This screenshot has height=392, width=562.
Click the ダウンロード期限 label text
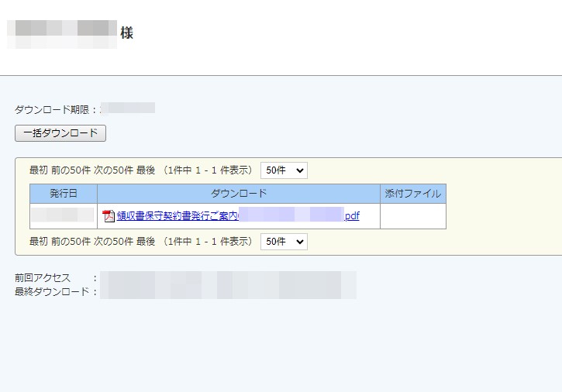pos(55,110)
